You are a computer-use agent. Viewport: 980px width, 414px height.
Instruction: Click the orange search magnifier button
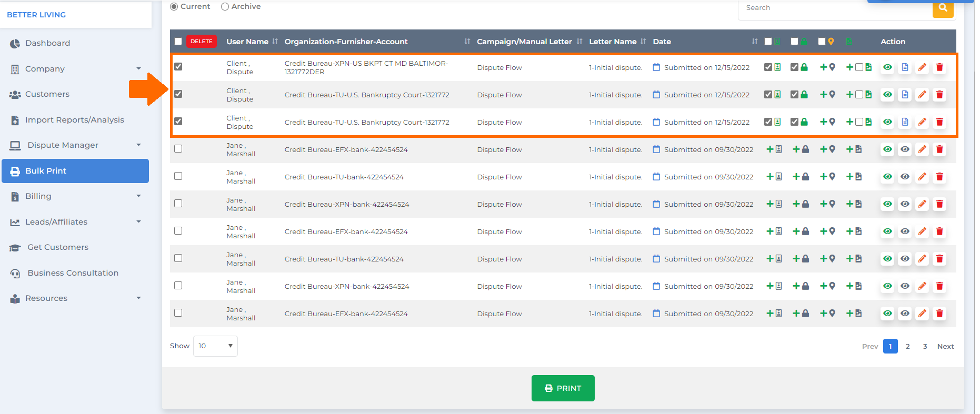[x=943, y=8]
